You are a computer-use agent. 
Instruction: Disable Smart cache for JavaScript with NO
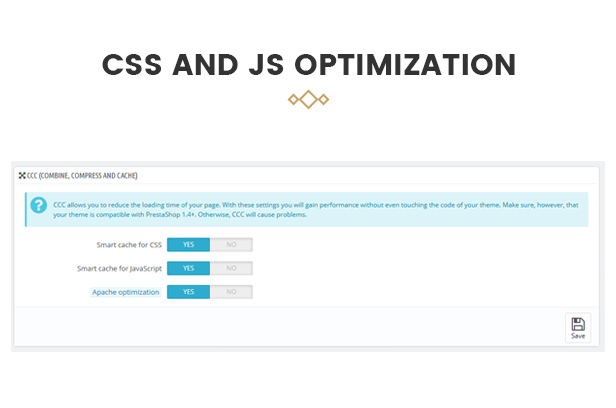click(x=231, y=268)
